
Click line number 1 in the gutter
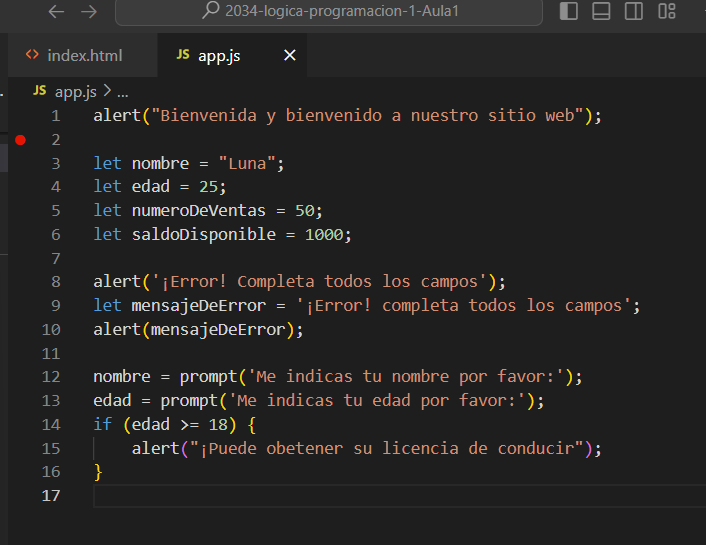coord(55,116)
